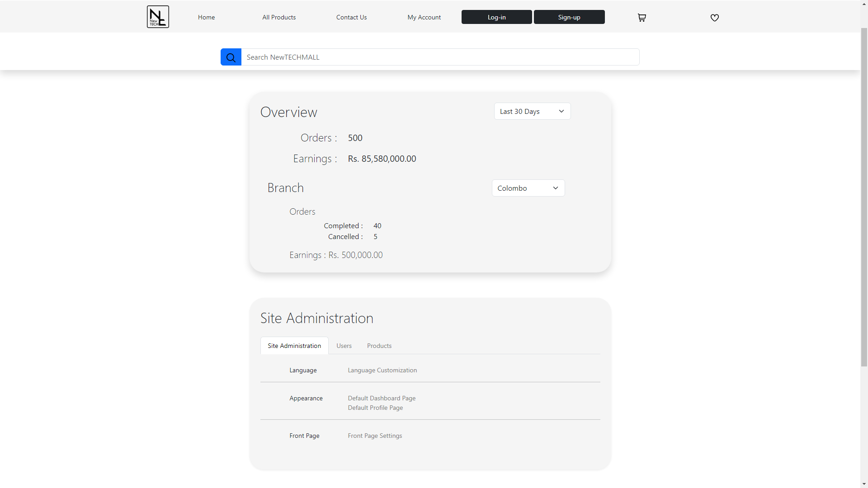This screenshot has width=868, height=488.
Task: Open Default Dashboard Page link
Action: coord(382,398)
